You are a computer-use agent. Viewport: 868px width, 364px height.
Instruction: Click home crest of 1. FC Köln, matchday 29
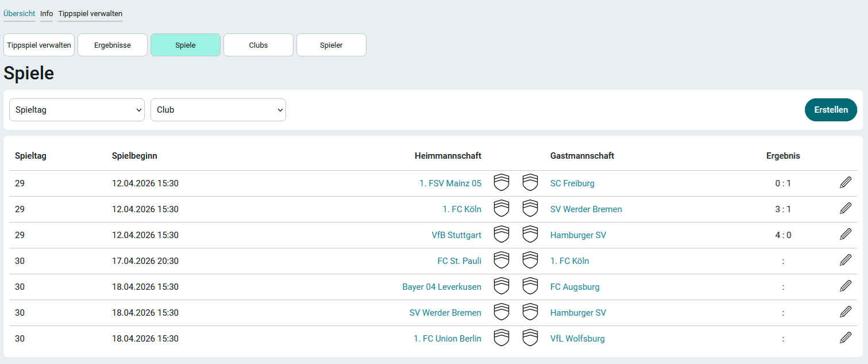coord(501,209)
